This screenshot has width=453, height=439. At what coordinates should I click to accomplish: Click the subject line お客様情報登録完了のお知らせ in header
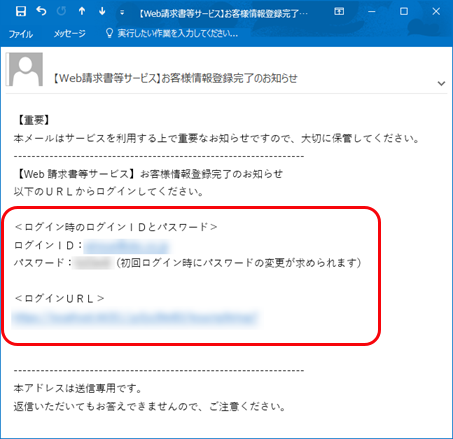click(x=175, y=78)
